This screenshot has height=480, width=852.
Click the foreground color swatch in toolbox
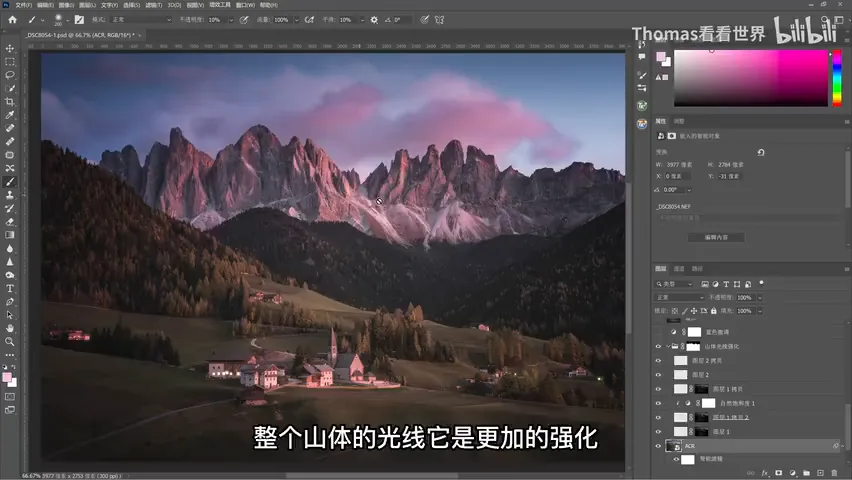[x=7, y=377]
